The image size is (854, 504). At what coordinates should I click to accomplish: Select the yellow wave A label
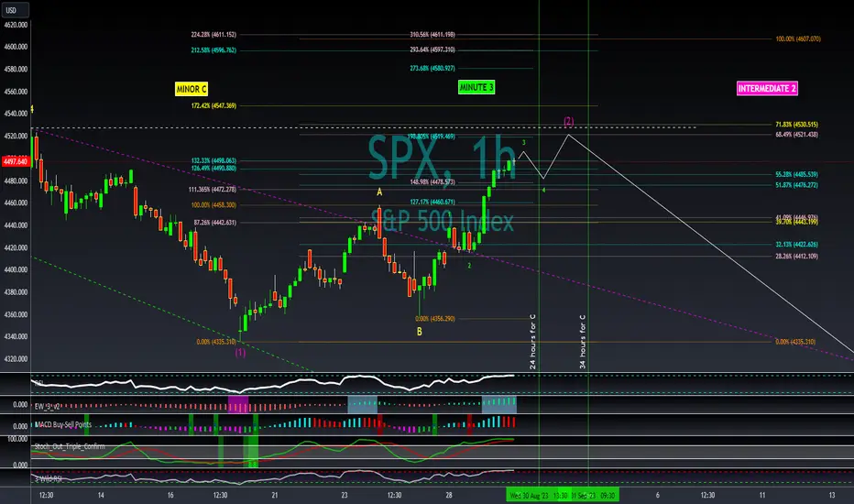[379, 192]
